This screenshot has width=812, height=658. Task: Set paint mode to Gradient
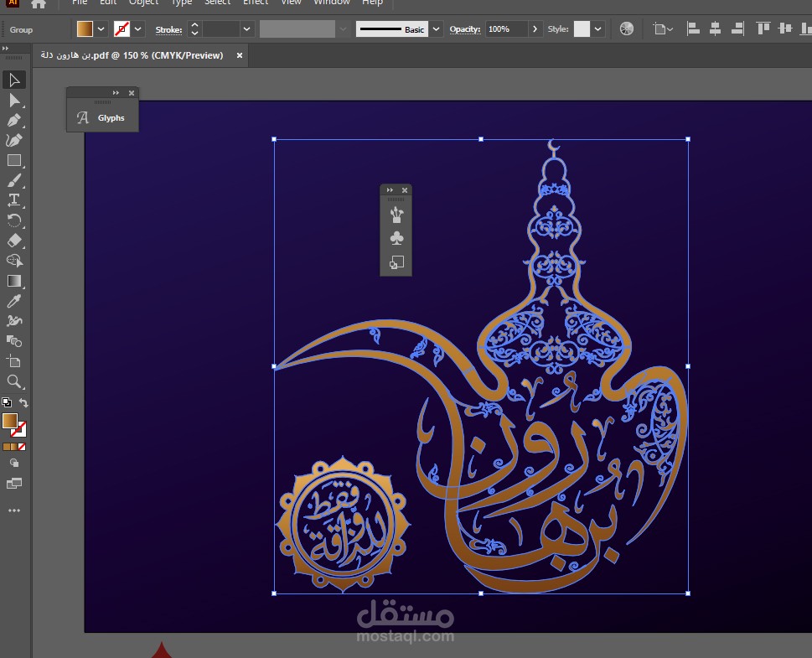point(14,447)
